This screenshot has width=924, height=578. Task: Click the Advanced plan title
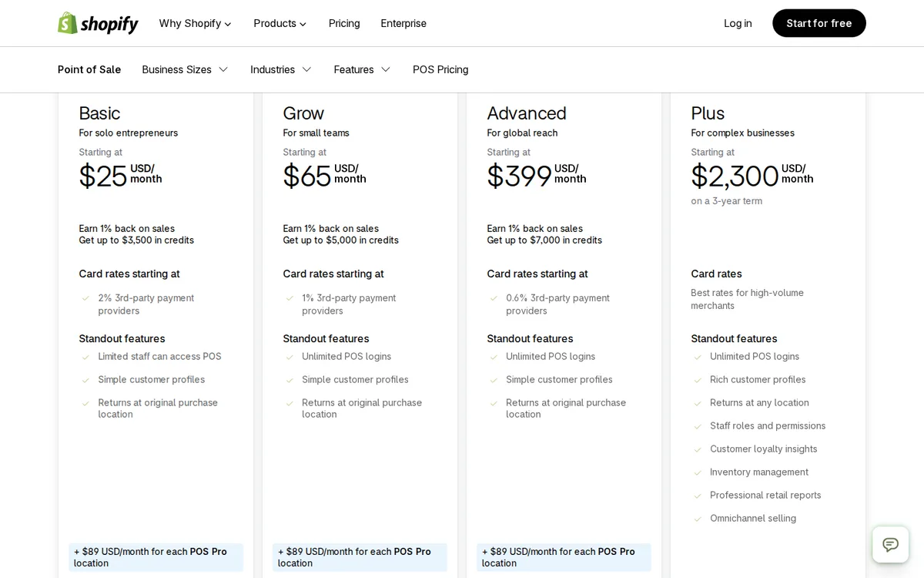pyautogui.click(x=527, y=113)
